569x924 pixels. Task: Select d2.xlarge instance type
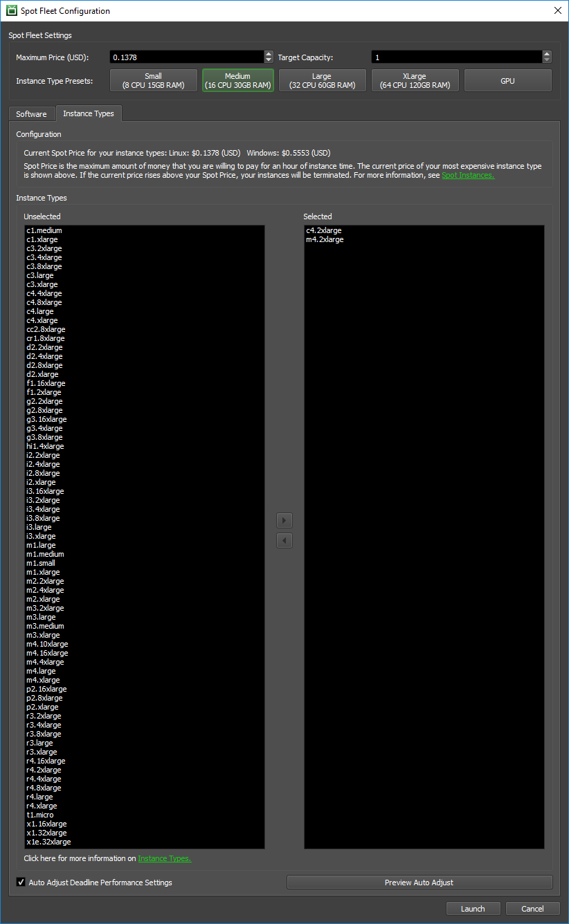pyautogui.click(x=145, y=374)
